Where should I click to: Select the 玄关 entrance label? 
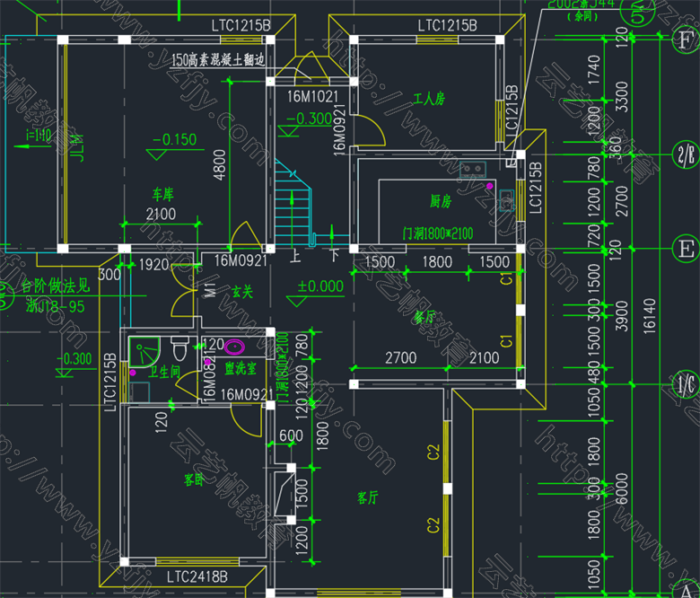(x=242, y=292)
